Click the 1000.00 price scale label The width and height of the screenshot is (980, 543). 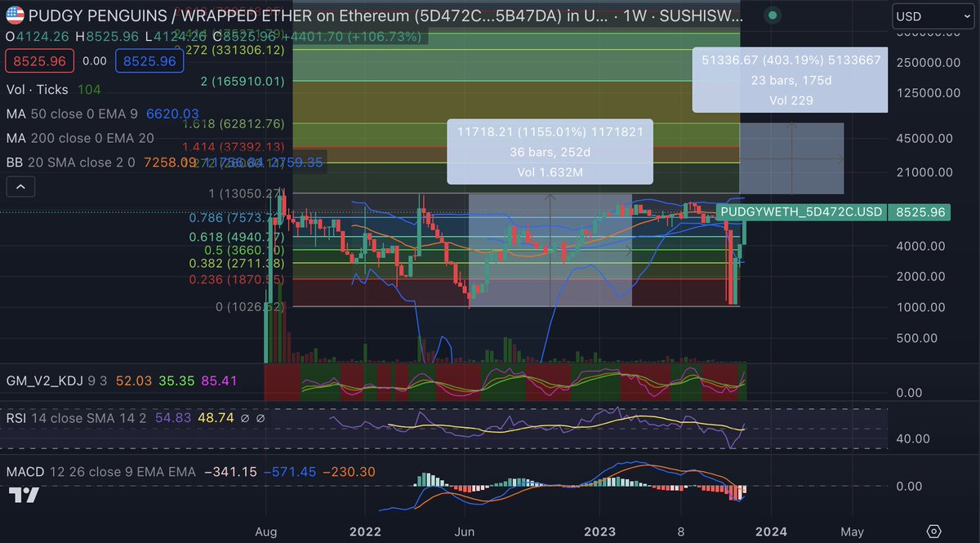pyautogui.click(x=920, y=307)
